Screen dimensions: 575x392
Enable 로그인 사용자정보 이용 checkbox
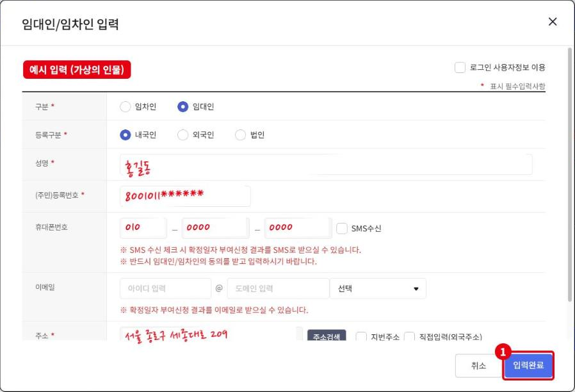(460, 67)
